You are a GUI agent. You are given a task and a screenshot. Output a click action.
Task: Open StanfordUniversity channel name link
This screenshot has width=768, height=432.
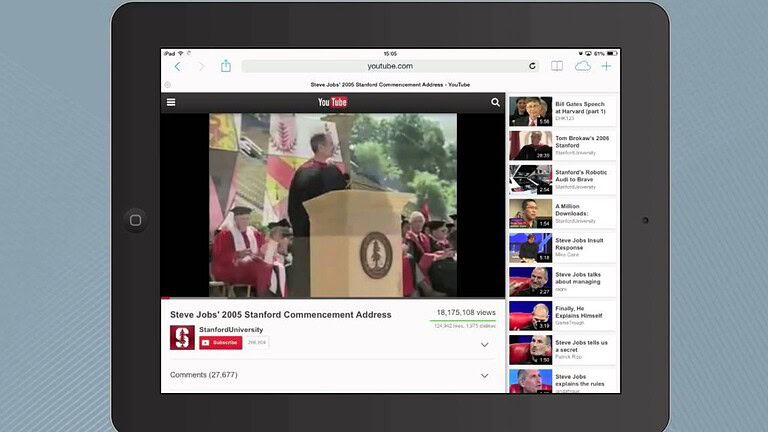(x=231, y=330)
